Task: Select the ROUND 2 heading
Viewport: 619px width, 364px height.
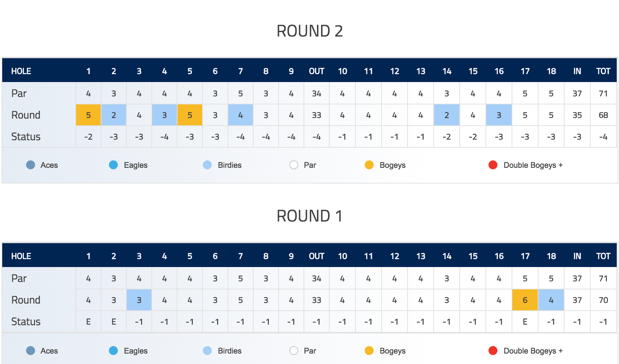Action: [x=309, y=31]
